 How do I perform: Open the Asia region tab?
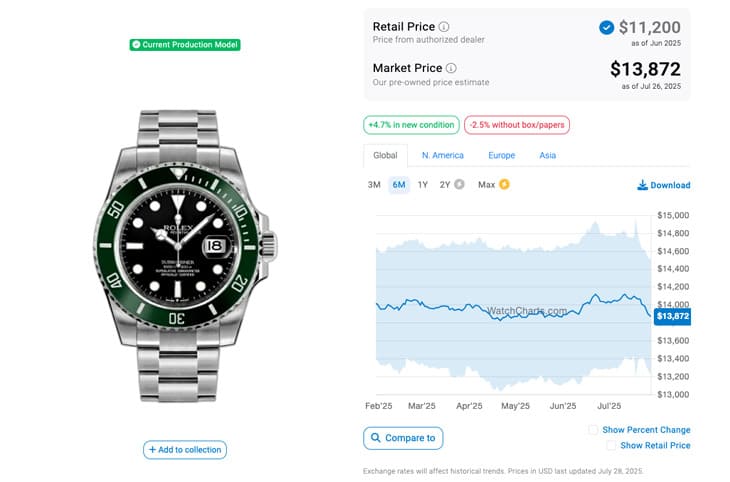click(x=548, y=156)
